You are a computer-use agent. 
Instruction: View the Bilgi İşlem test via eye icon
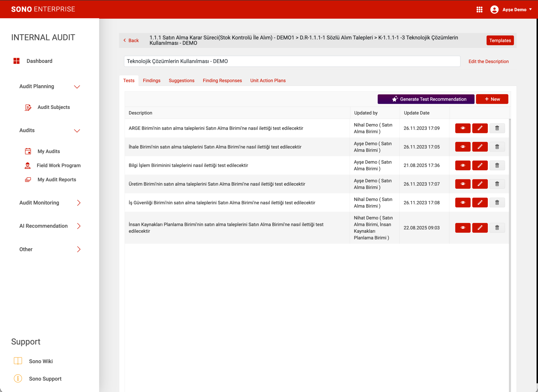coord(463,165)
